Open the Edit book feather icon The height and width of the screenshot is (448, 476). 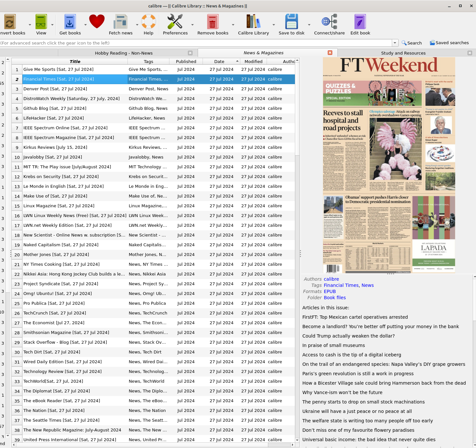click(x=360, y=22)
